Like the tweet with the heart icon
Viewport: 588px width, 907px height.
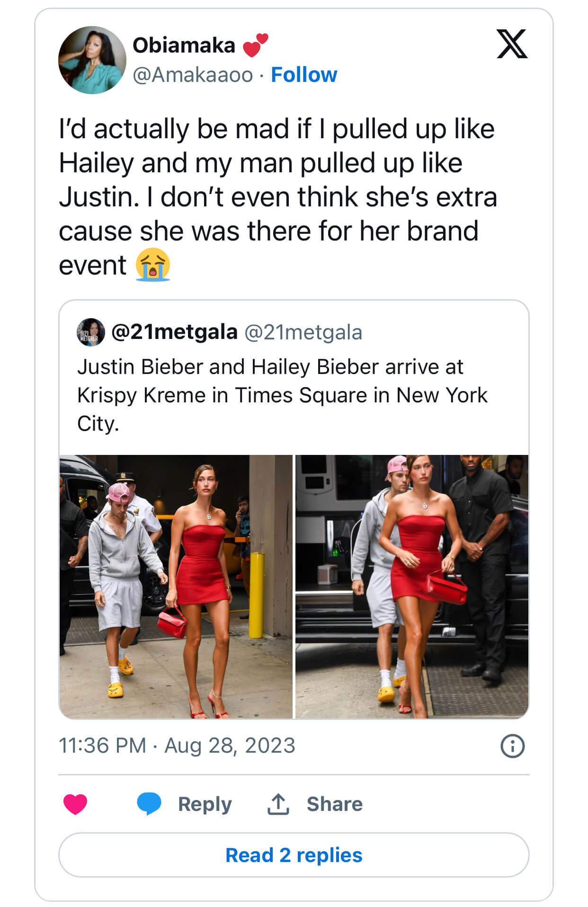(75, 804)
